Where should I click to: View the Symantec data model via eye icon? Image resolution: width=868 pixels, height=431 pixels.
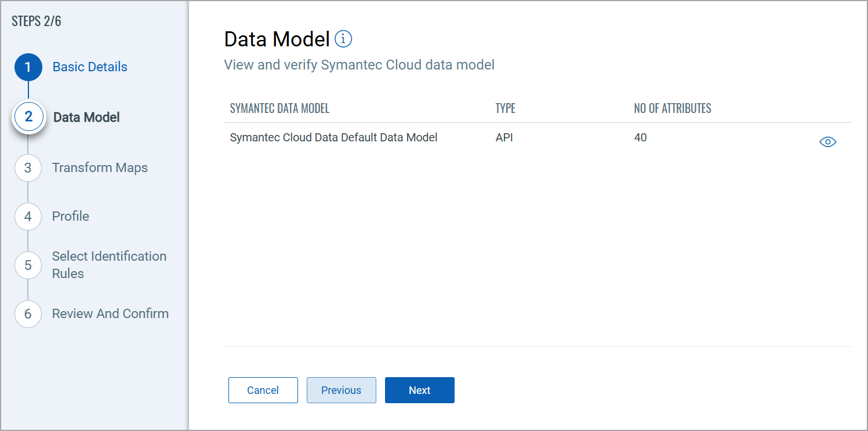pyautogui.click(x=827, y=142)
